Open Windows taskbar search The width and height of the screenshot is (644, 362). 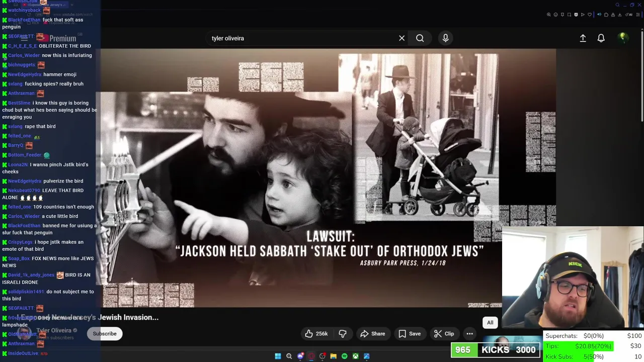pos(289,356)
